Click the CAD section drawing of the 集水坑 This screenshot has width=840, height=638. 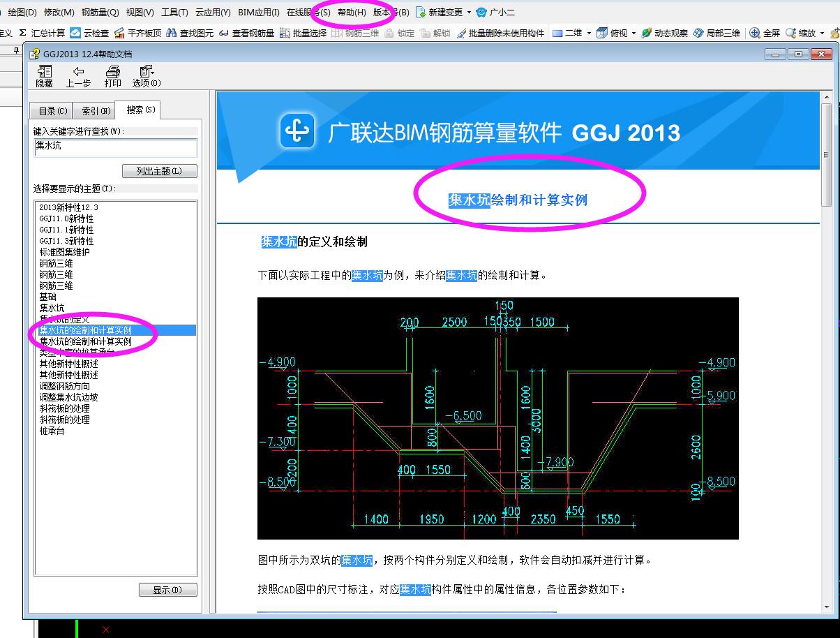tap(498, 418)
